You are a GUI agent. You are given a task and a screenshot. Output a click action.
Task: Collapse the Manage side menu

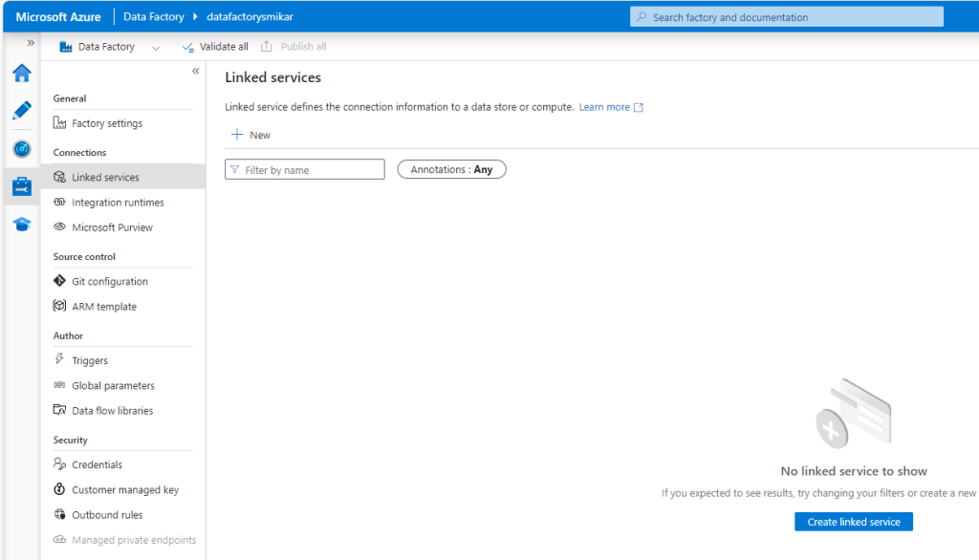(195, 71)
